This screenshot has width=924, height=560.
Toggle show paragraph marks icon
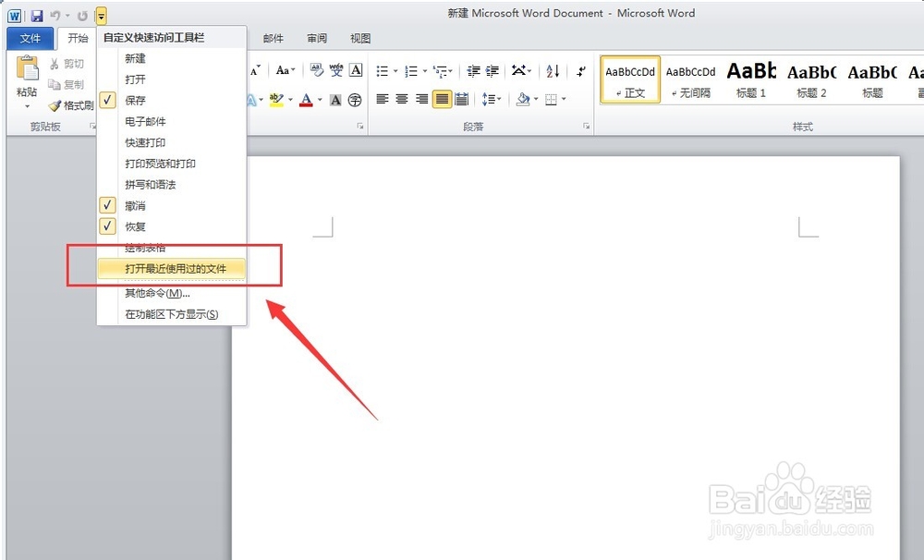point(581,71)
